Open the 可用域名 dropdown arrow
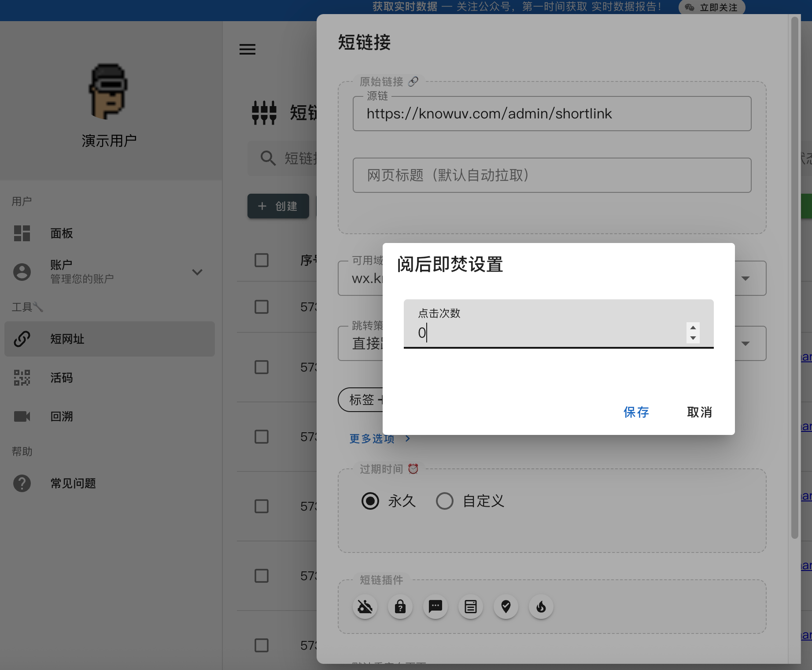Screen dimensions: 812x670 [745, 278]
